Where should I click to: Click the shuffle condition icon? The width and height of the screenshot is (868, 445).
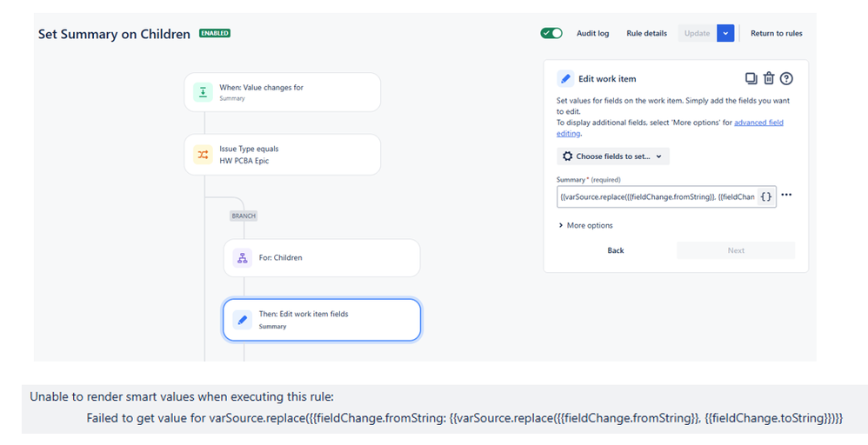[202, 154]
